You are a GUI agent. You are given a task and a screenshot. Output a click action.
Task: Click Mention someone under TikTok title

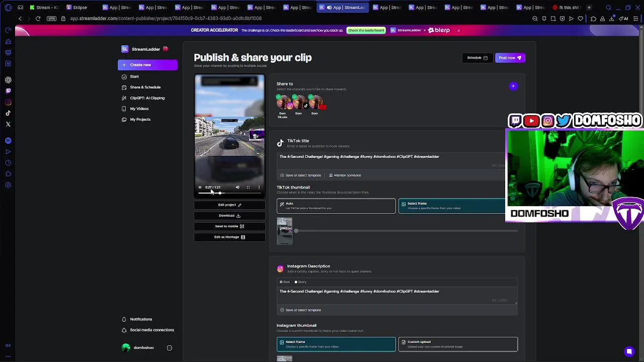345,175
